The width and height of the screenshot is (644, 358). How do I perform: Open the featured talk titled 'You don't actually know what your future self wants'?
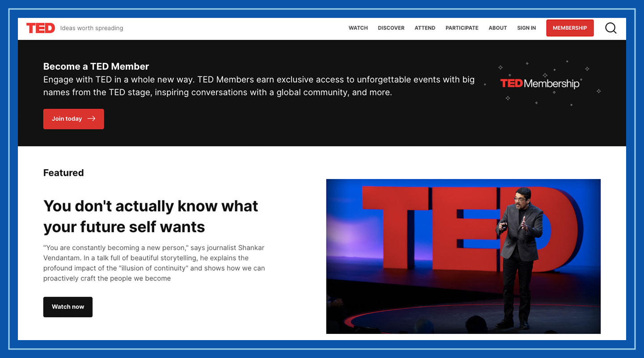tap(150, 216)
